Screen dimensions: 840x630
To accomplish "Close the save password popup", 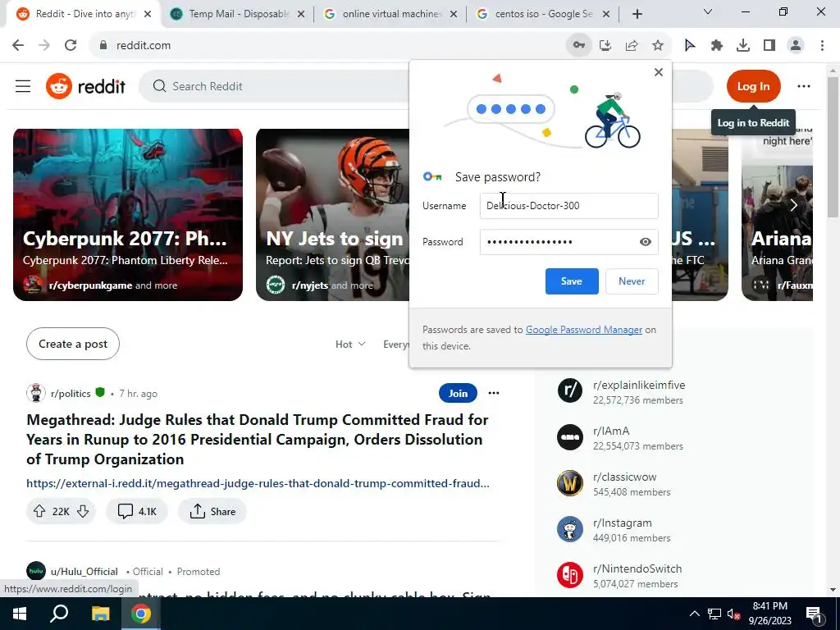I will point(659,72).
